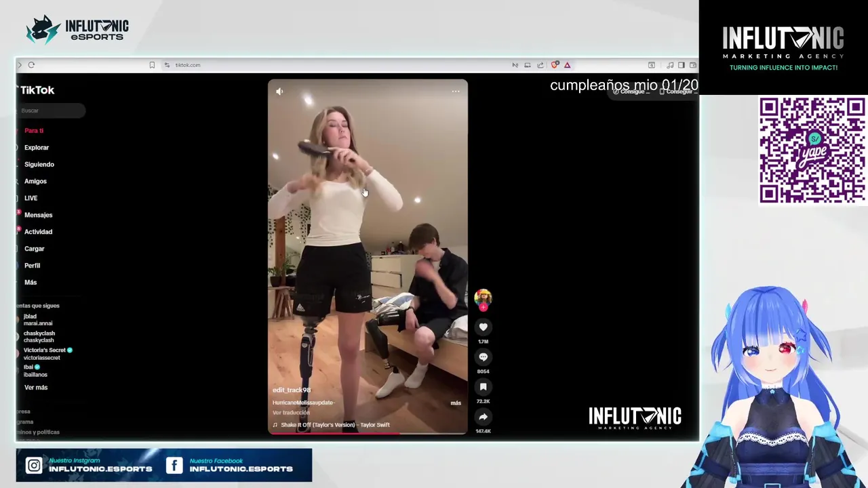
Task: Open the browser music note icon
Action: (x=670, y=65)
